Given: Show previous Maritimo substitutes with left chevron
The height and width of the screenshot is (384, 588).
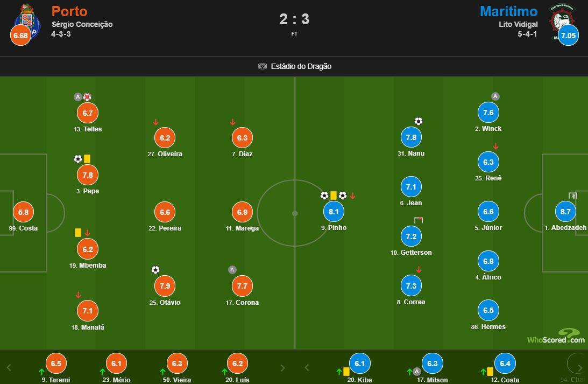Looking at the screenshot, I should click(307, 368).
